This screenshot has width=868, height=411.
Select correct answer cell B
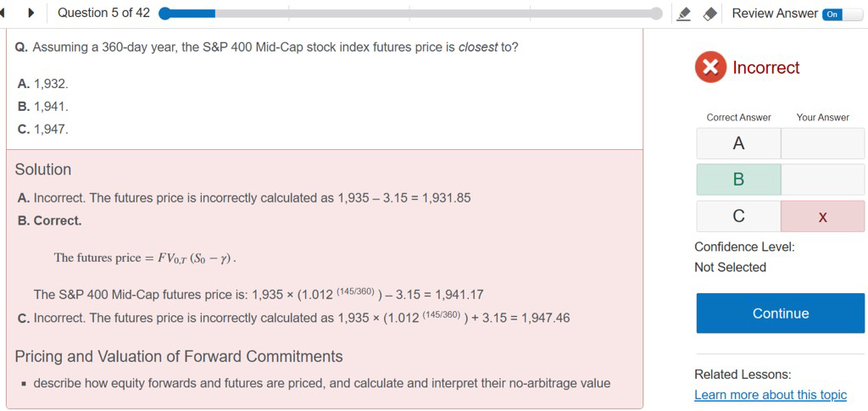pos(738,180)
